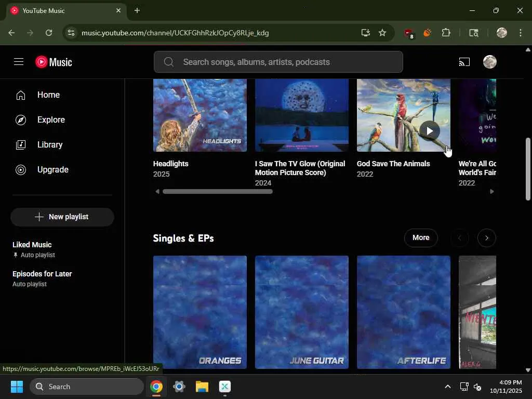Create a New playlist
Screen dimensions: 532x399
coord(62,217)
